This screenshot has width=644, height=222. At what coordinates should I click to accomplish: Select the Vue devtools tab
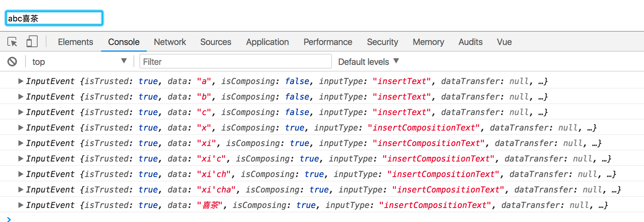(x=504, y=42)
